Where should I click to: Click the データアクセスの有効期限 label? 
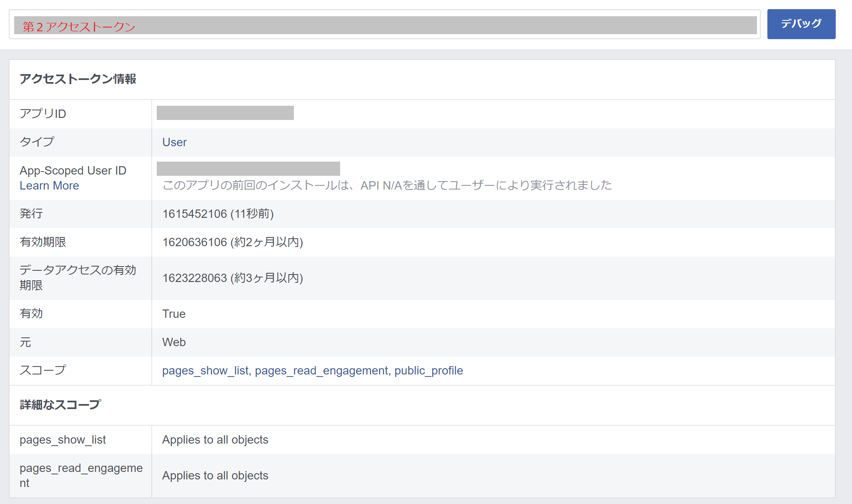78,278
